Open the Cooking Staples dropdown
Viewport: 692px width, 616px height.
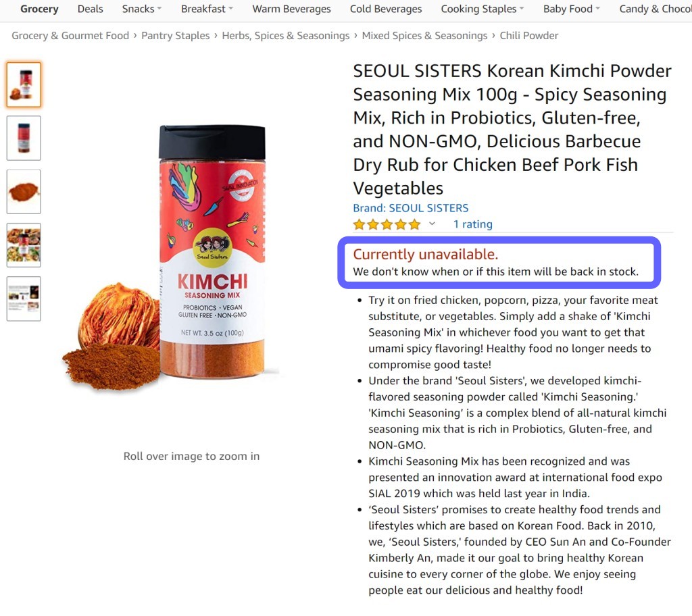(483, 9)
